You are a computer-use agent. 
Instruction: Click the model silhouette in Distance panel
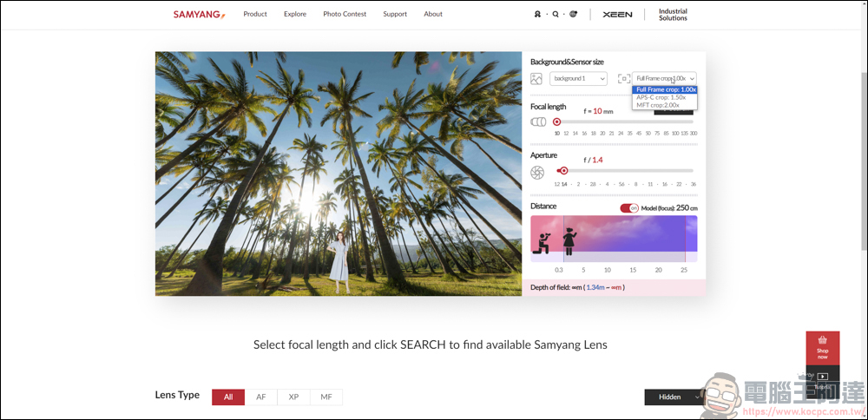pyautogui.click(x=569, y=242)
